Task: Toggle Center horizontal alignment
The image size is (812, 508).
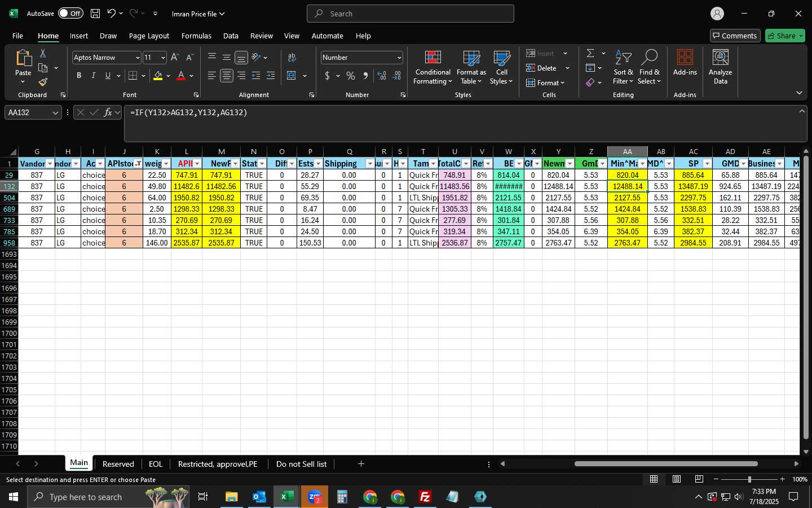Action: coord(227,76)
